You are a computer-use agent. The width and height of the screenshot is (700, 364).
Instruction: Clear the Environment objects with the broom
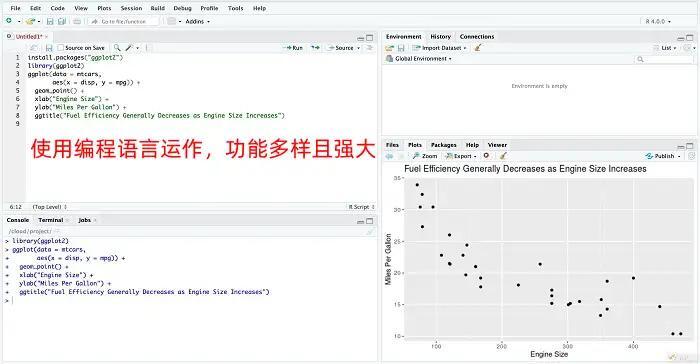pyautogui.click(x=478, y=48)
